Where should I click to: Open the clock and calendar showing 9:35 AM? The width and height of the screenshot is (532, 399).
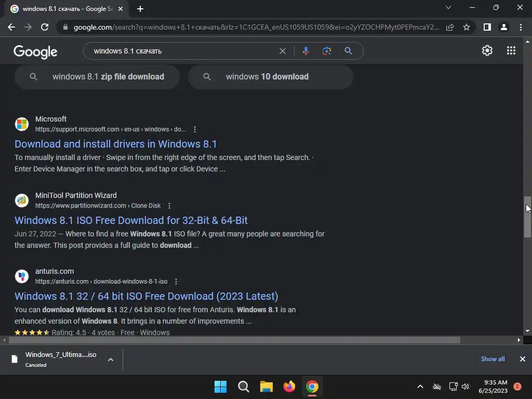click(x=493, y=387)
